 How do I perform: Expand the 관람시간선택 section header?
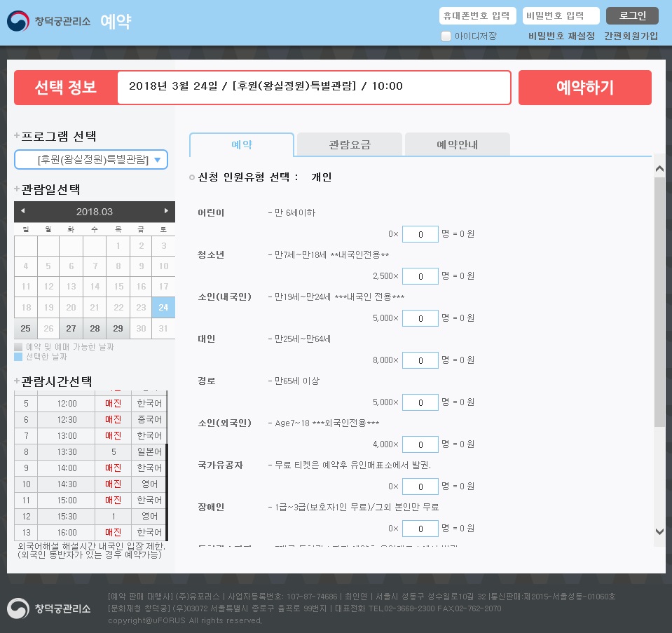tap(53, 381)
